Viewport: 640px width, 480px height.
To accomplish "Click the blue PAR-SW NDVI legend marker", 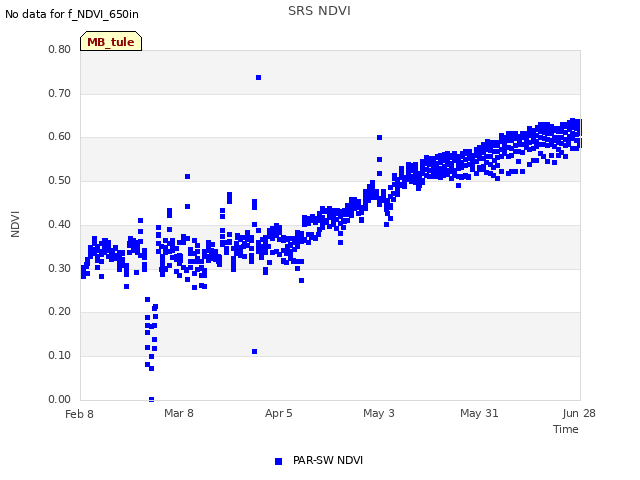I will pyautogui.click(x=278, y=461).
